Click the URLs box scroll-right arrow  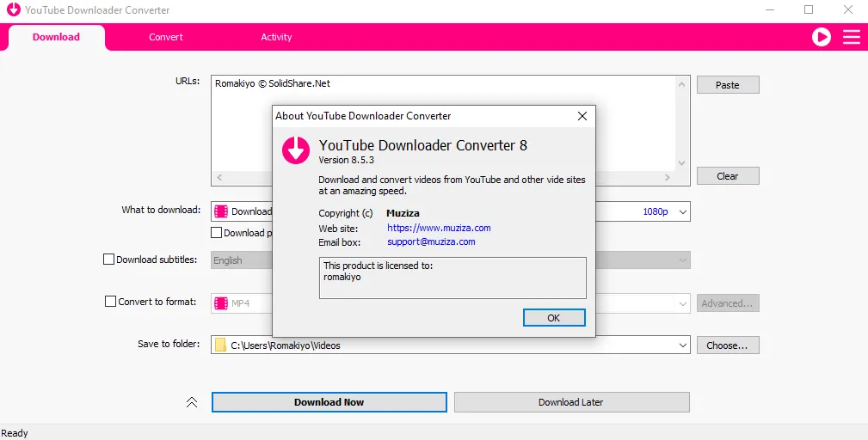(667, 177)
